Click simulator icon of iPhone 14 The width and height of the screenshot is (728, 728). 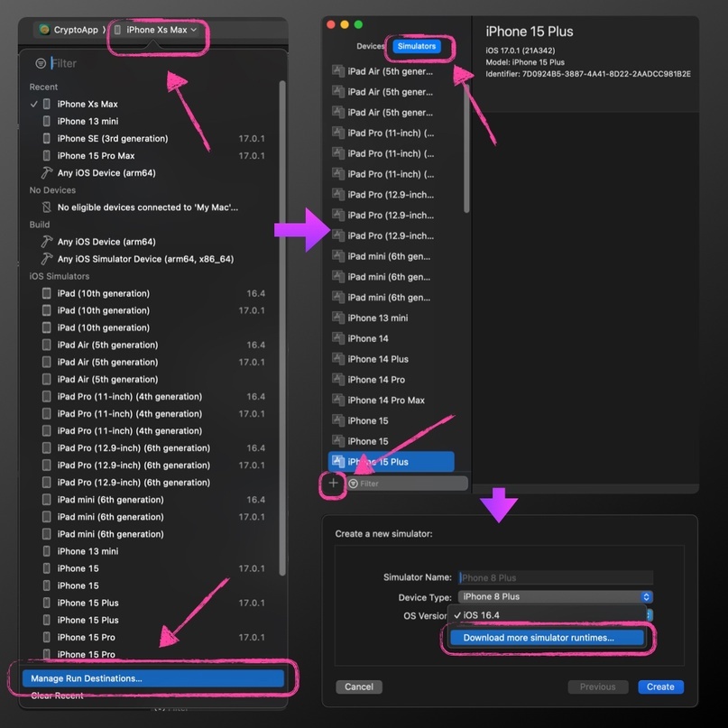338,338
